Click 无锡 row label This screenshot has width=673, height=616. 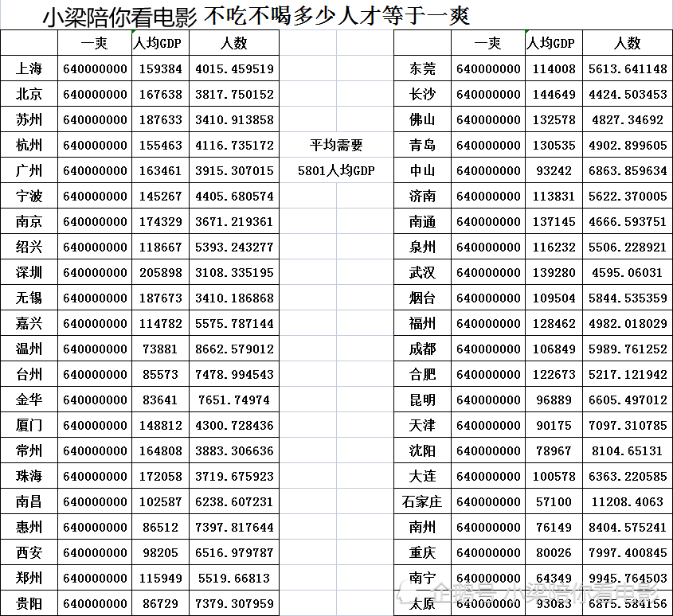coord(29,298)
